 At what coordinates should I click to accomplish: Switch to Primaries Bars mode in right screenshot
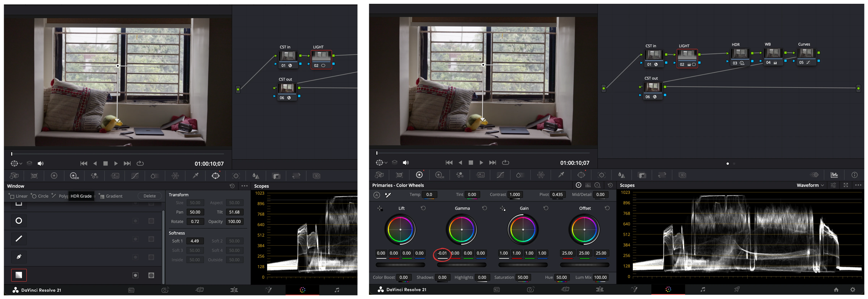[x=588, y=185]
